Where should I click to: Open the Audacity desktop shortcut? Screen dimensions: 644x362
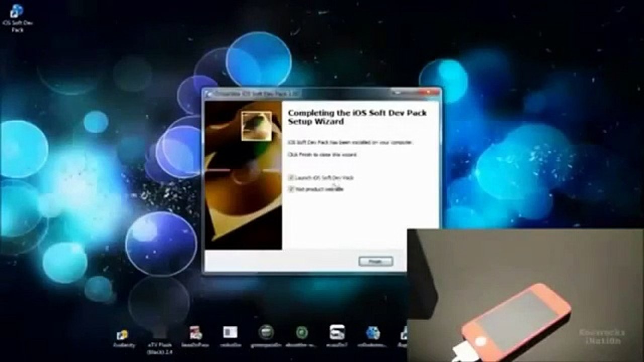[x=123, y=337]
